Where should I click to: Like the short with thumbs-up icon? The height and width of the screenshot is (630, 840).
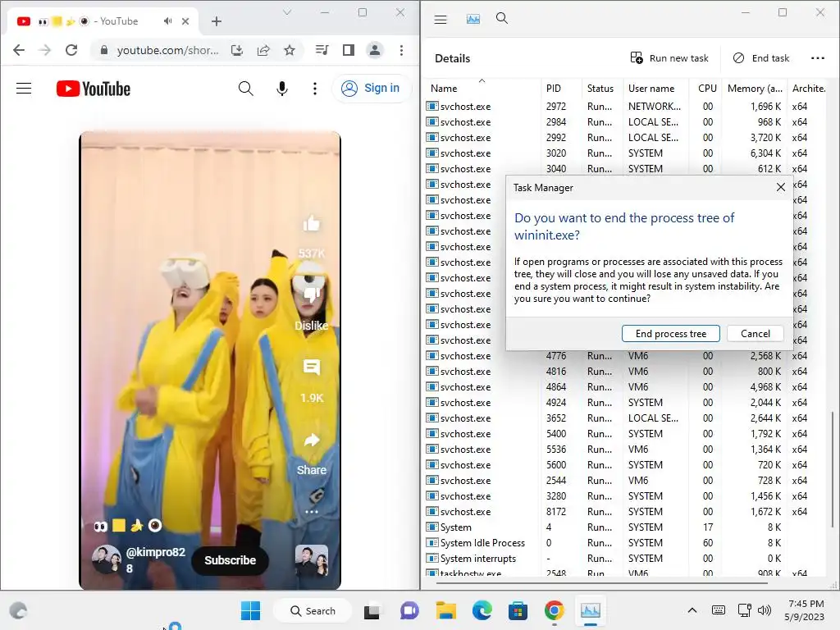pyautogui.click(x=311, y=223)
